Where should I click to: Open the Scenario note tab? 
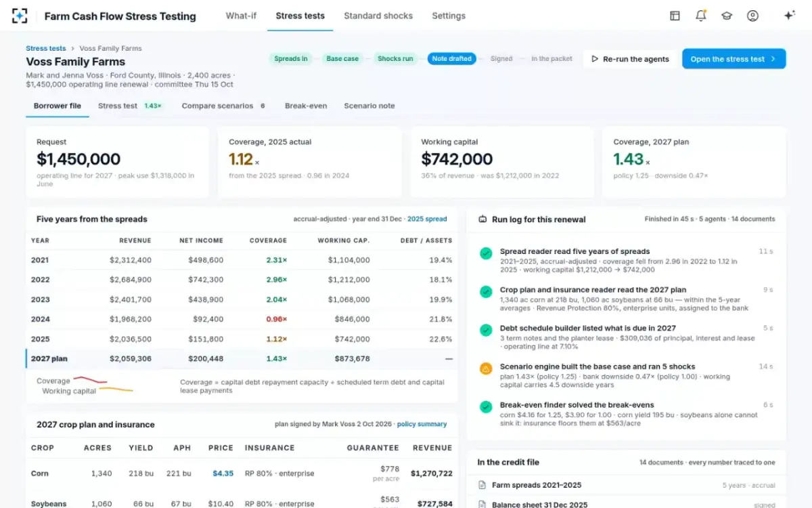[x=369, y=106]
